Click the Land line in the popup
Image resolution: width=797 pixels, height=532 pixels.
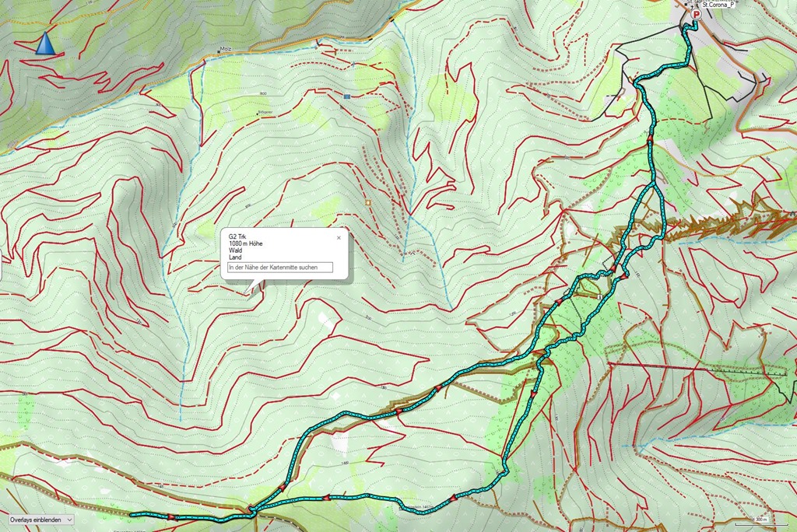pos(236,257)
